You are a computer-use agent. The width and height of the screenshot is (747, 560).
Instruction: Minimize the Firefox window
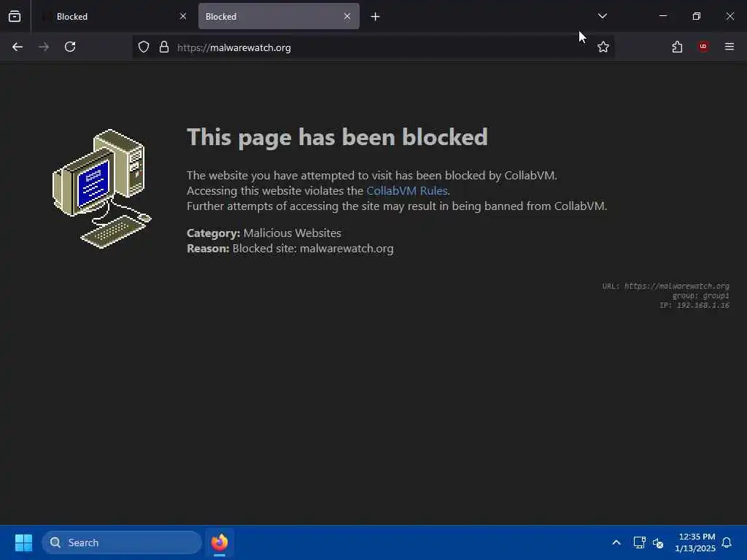(x=662, y=16)
